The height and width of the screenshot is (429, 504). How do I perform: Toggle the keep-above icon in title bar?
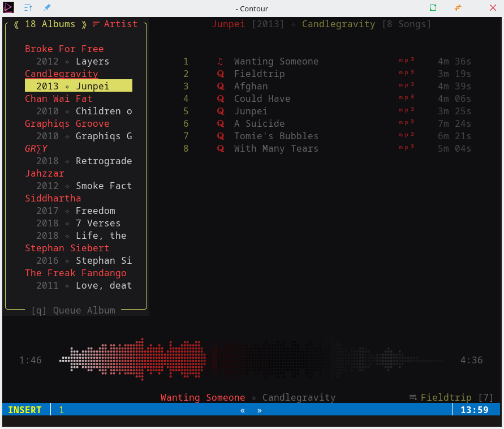[29, 8]
